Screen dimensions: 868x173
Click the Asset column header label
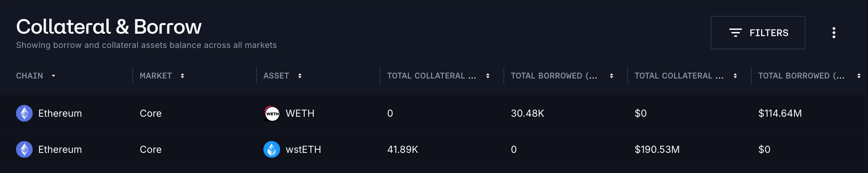(x=276, y=76)
